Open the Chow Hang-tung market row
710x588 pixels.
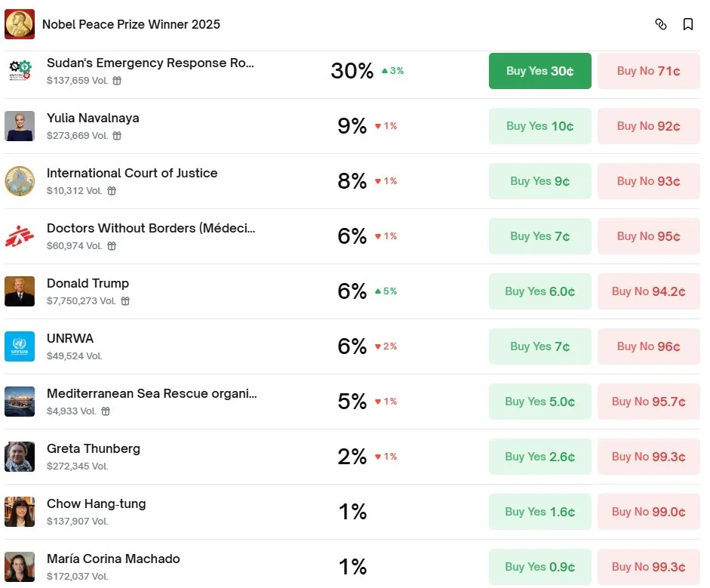pyautogui.click(x=96, y=503)
